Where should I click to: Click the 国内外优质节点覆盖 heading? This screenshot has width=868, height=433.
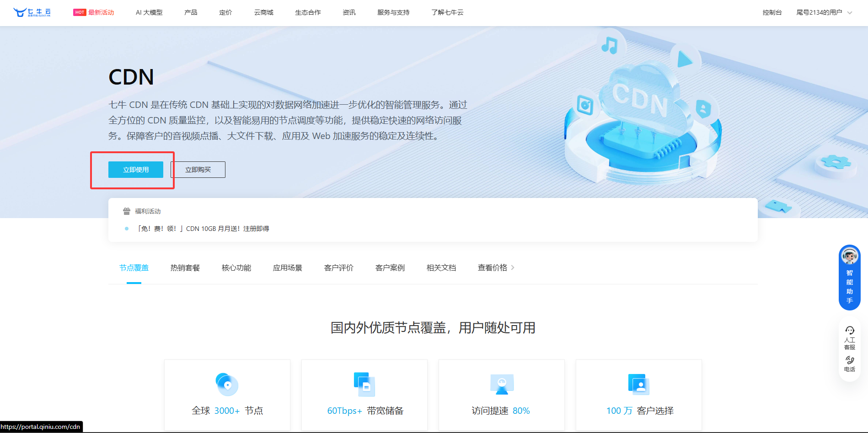point(433,328)
